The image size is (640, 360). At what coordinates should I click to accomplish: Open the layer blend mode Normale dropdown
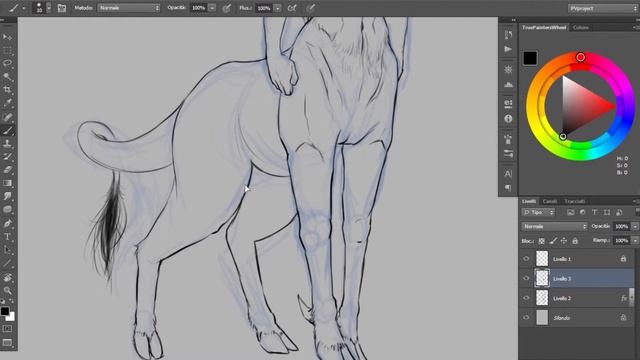tap(554, 226)
